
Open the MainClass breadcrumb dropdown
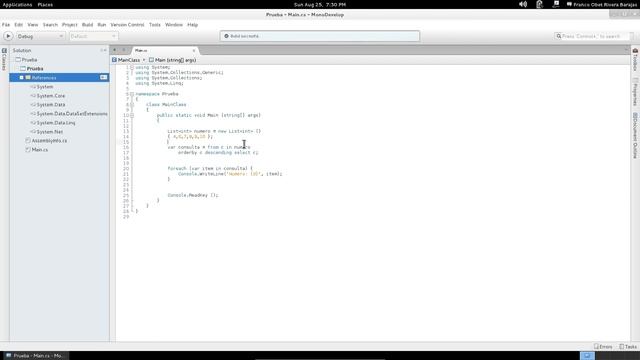pos(129,60)
